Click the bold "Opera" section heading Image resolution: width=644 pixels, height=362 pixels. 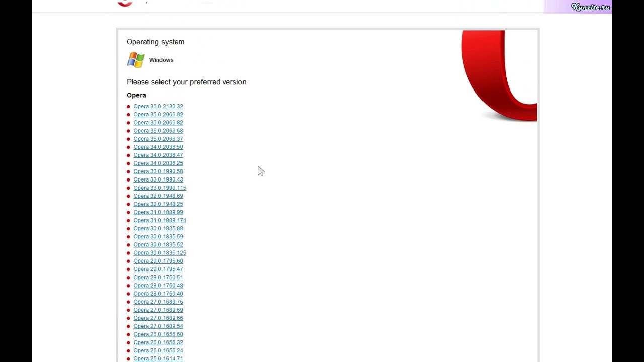click(136, 95)
